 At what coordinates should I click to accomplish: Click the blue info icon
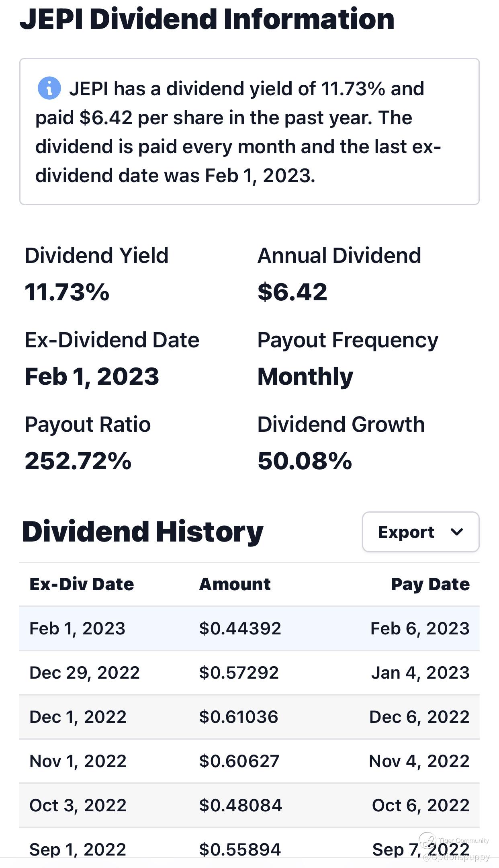tap(49, 88)
